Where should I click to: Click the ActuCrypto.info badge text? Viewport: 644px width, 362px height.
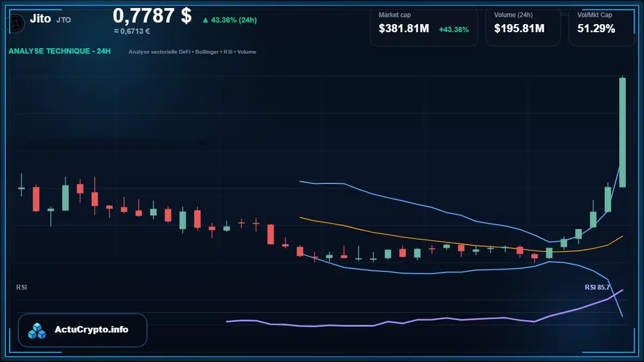coord(92,330)
